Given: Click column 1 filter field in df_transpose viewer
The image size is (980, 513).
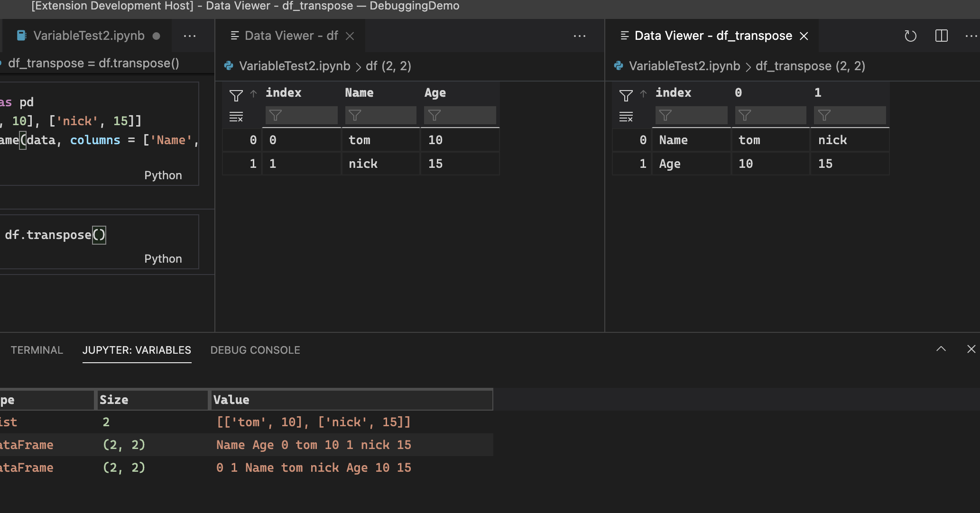Looking at the screenshot, I should click(850, 115).
